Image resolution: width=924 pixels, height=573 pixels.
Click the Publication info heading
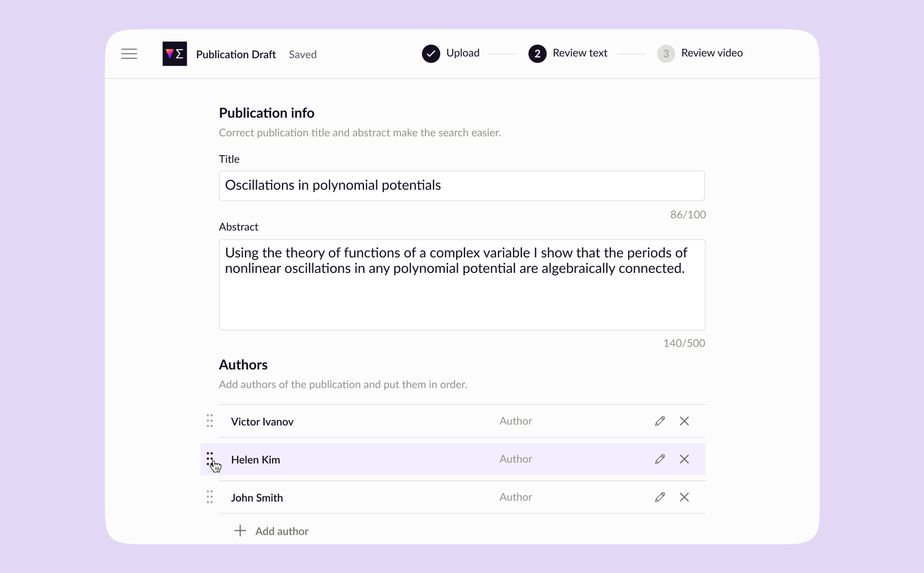coord(266,113)
